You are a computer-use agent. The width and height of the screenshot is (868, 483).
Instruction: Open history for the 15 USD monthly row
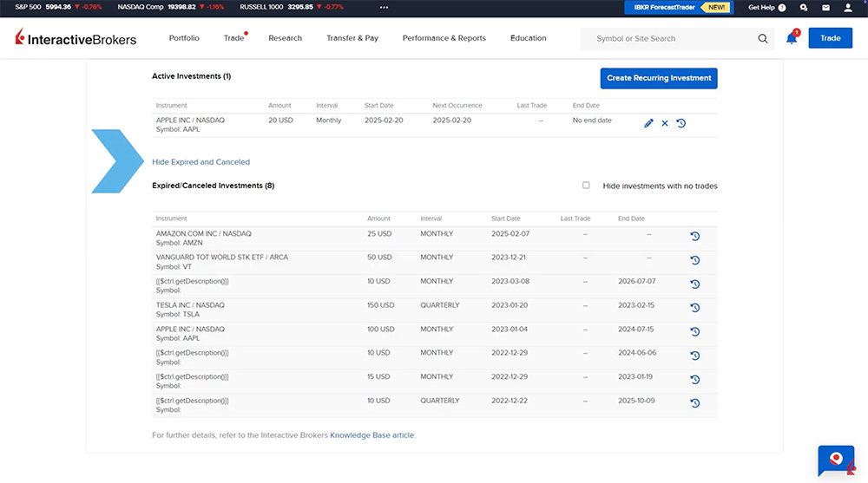(694, 380)
